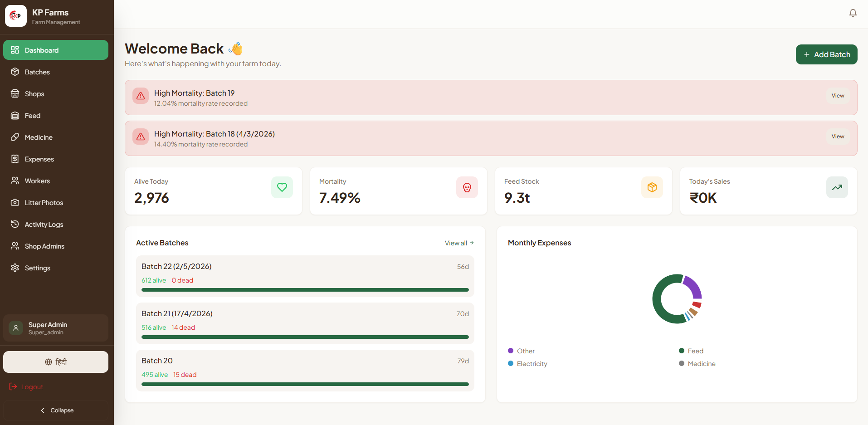Click the Shops storefront icon in sidebar

click(x=15, y=93)
